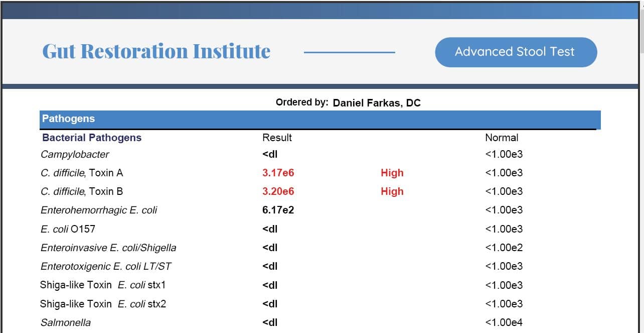This screenshot has height=333, width=644.
Task: Click the Salmonella row label
Action: click(x=66, y=322)
